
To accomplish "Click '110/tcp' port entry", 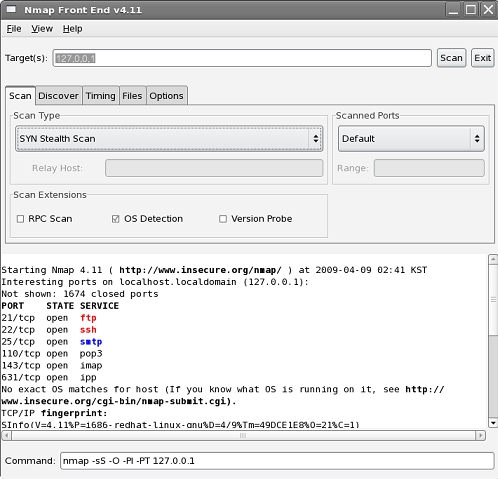I will coord(21,354).
